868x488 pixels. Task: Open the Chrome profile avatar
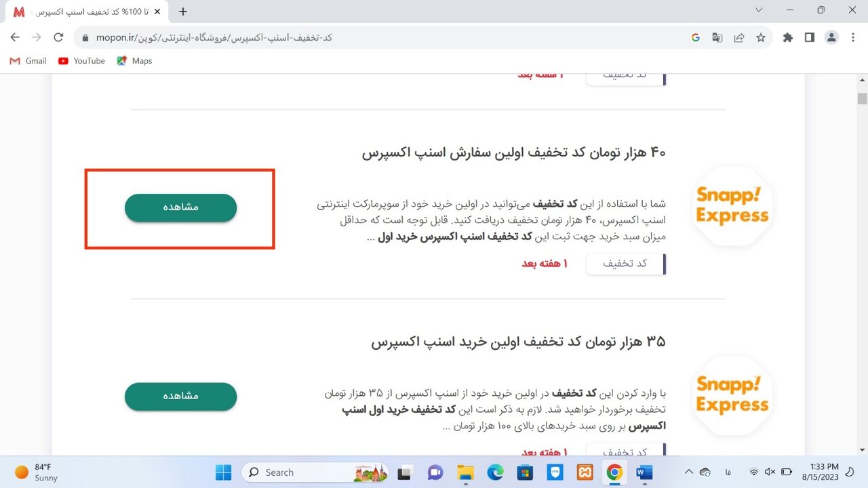pyautogui.click(x=831, y=38)
